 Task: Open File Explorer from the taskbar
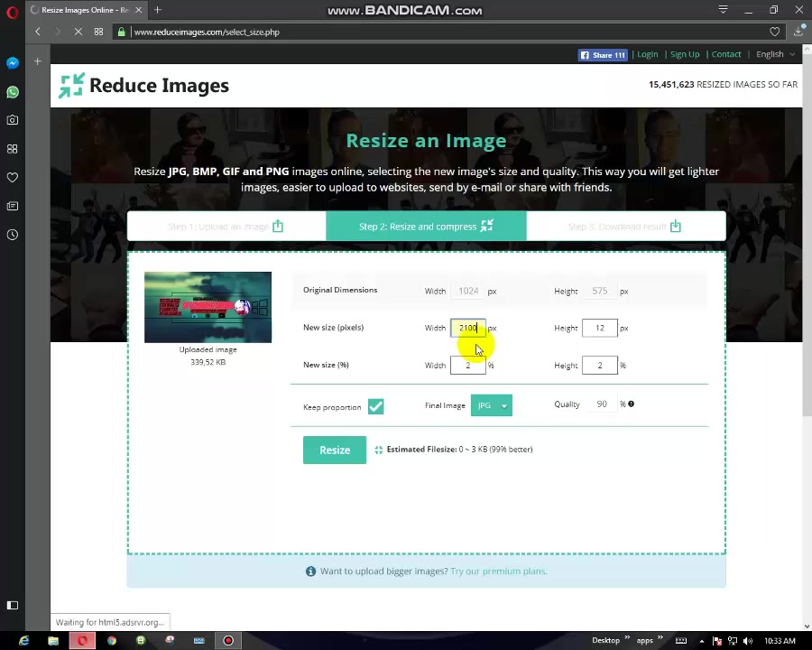53,641
